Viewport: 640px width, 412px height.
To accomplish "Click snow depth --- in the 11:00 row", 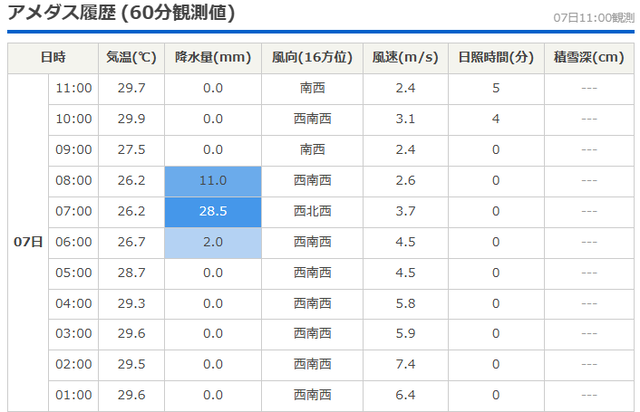I will (589, 89).
